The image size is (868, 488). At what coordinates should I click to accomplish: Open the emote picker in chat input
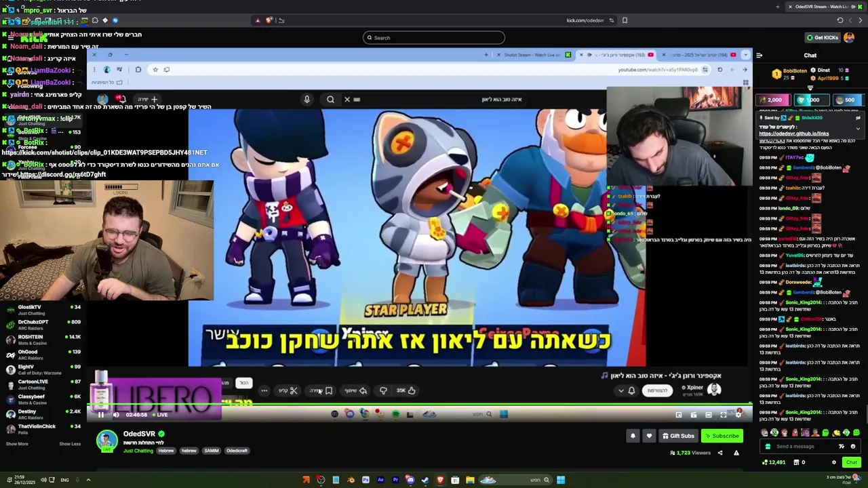pos(853,447)
